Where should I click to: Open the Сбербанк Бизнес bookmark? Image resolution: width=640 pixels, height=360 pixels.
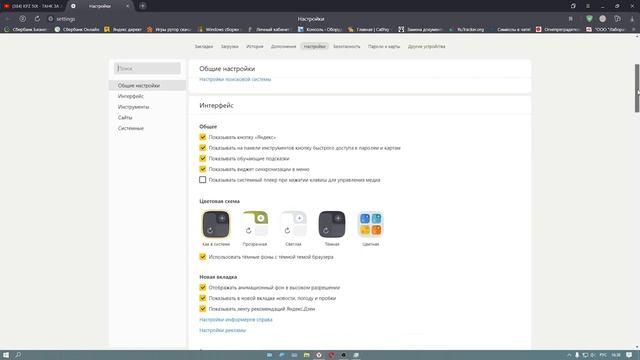coord(26,29)
